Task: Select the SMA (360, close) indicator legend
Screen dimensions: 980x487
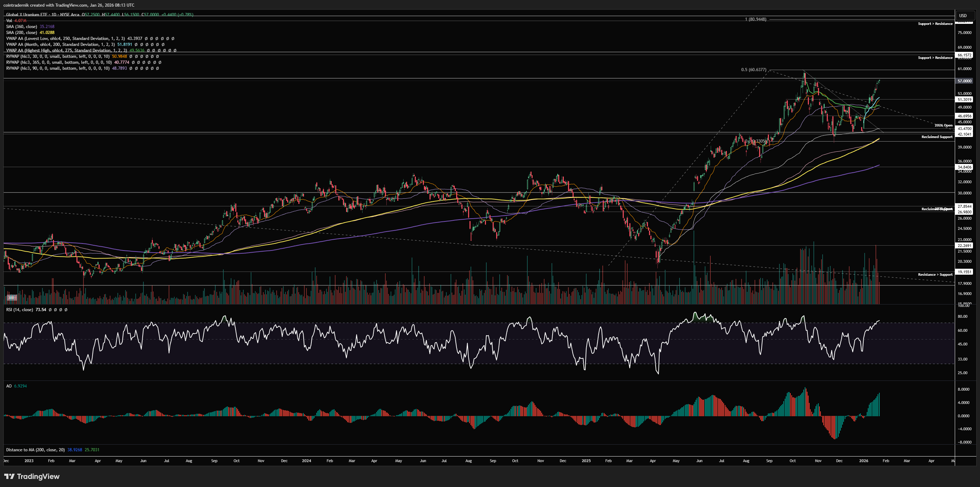Action: coord(22,27)
